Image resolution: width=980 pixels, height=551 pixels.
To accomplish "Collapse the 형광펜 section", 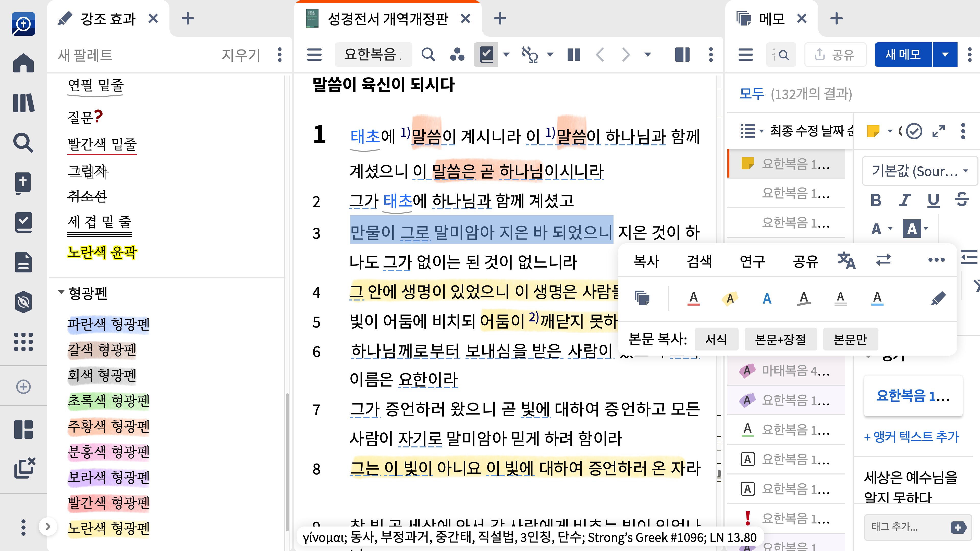I will (x=61, y=292).
